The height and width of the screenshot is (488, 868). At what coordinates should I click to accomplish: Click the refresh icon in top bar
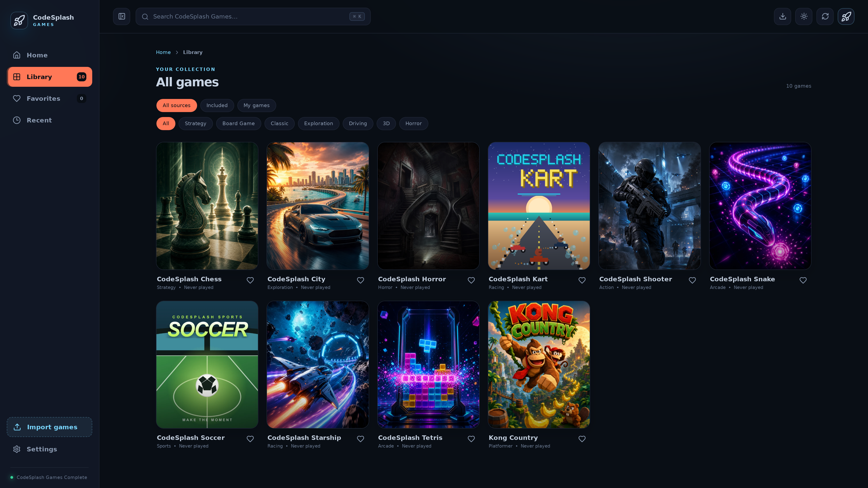pos(825,16)
